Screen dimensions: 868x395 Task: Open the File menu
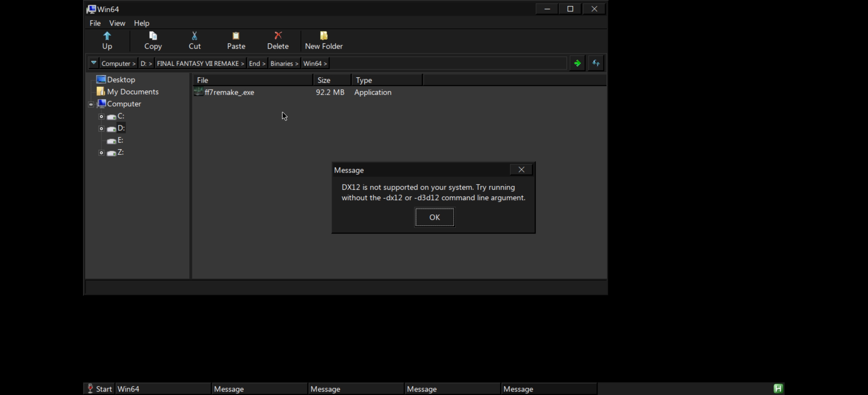[95, 23]
